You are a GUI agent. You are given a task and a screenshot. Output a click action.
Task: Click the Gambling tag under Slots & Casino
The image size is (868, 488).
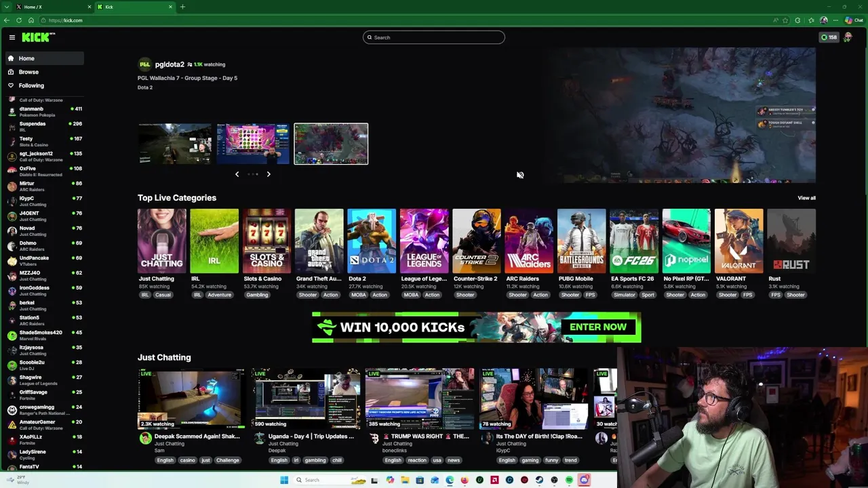(257, 295)
